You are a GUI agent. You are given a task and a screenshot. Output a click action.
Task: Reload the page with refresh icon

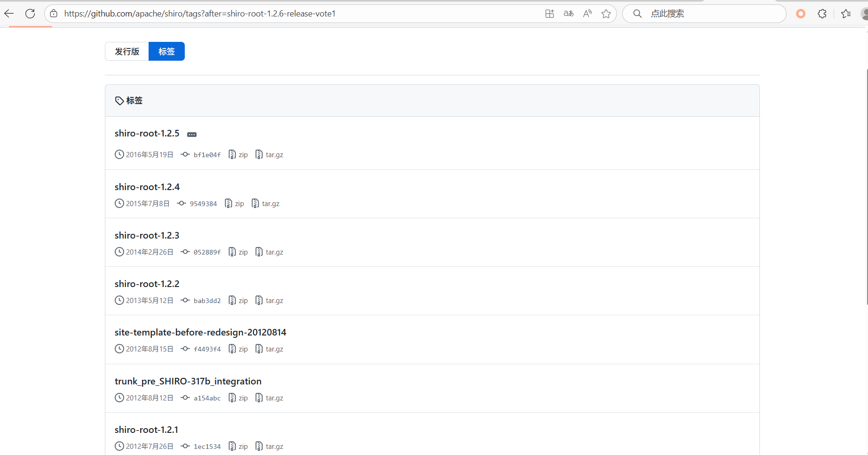(x=30, y=14)
